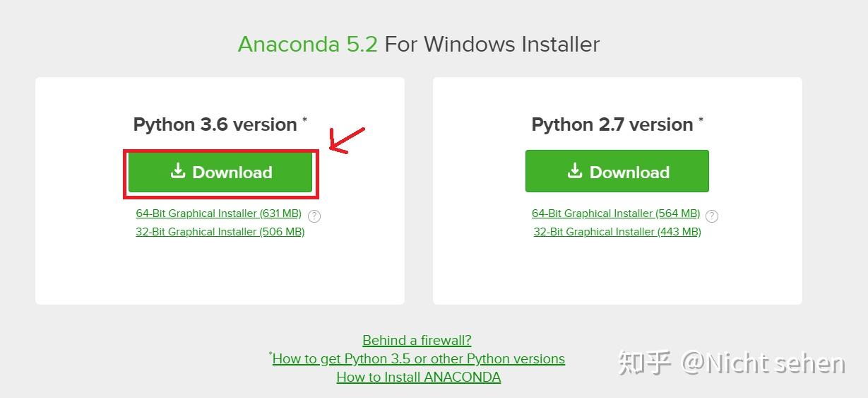Click download arrow icon in Python 3.6 button

(178, 171)
